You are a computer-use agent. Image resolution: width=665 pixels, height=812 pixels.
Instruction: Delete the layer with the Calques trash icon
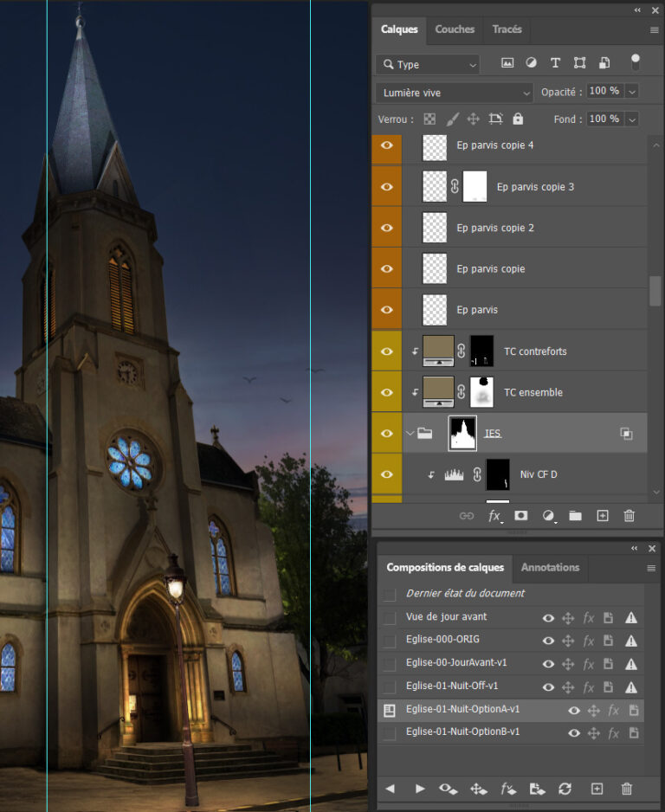click(629, 516)
